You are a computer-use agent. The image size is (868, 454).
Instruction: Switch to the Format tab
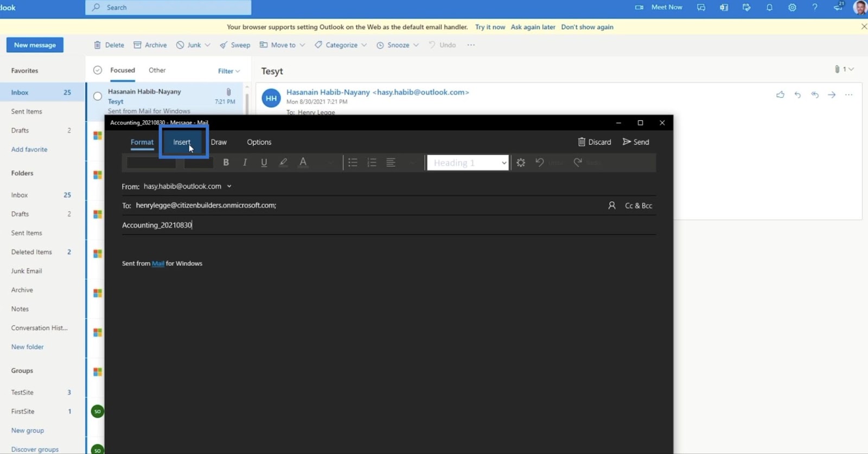[x=142, y=142]
